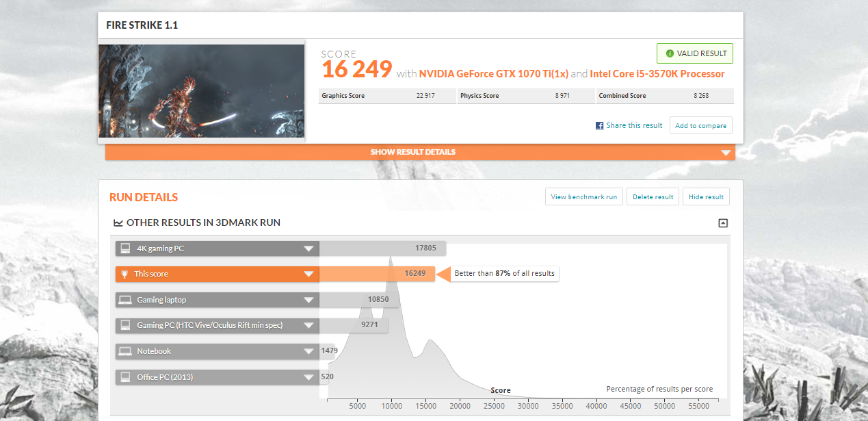Expand the Gaming laptop dropdown arrow

click(308, 300)
